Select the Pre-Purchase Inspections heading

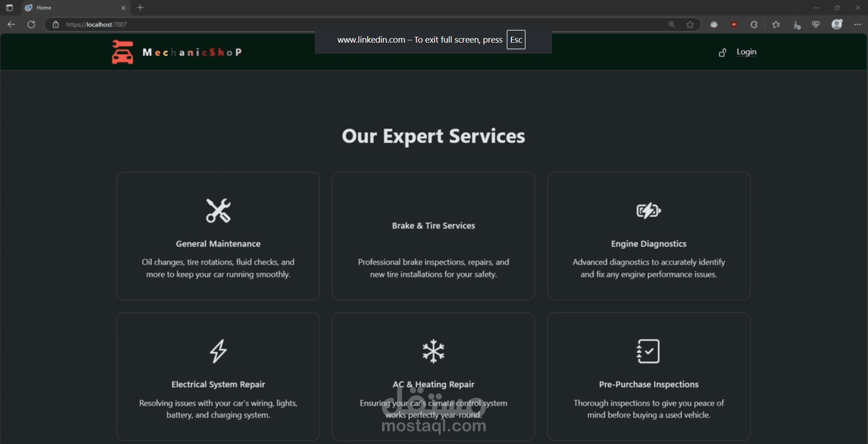tap(649, 384)
